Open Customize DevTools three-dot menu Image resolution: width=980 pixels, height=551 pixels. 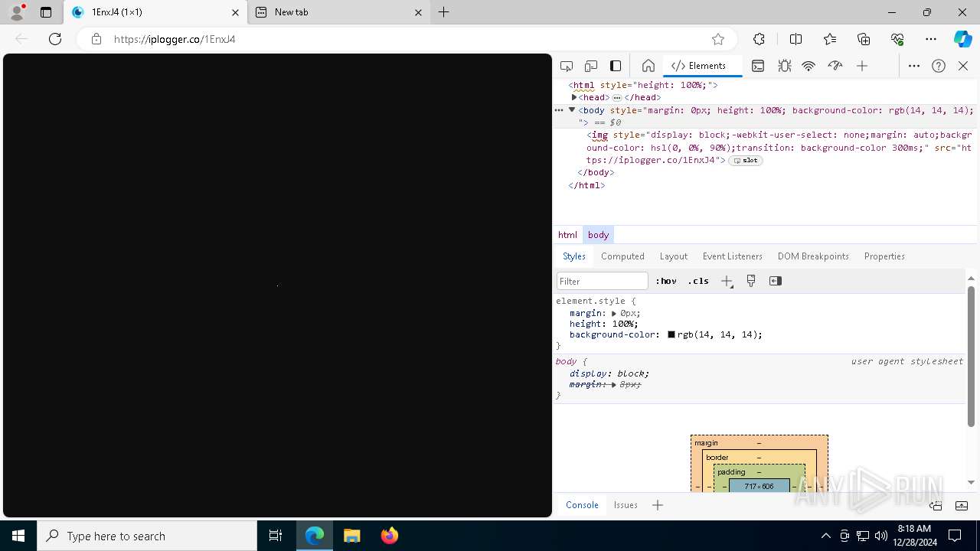click(x=914, y=66)
